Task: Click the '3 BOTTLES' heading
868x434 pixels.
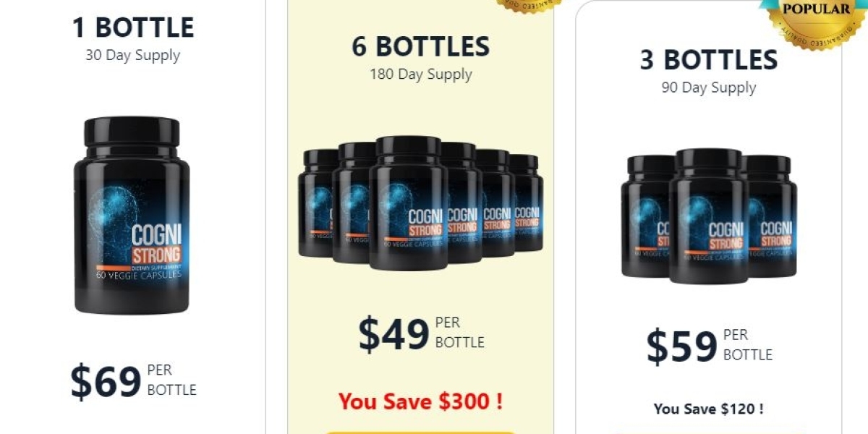Action: coord(709,60)
